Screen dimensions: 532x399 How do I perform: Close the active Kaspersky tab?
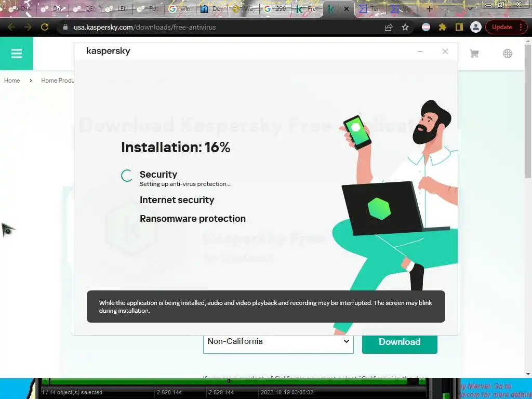click(x=347, y=9)
